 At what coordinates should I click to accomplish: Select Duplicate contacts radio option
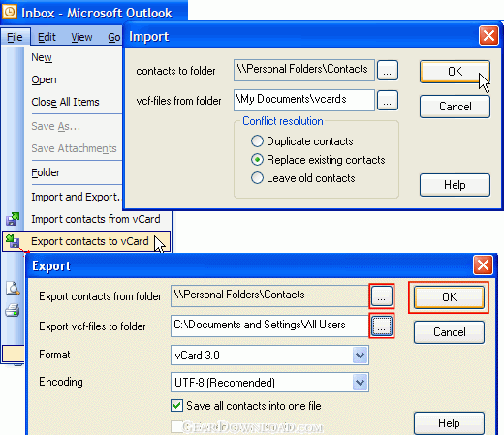pos(257,141)
